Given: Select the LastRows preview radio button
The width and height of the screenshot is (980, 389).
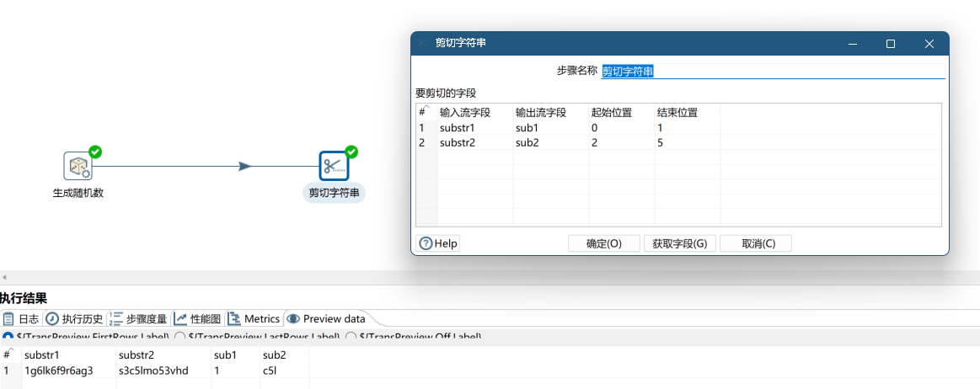Looking at the screenshot, I should (179, 337).
